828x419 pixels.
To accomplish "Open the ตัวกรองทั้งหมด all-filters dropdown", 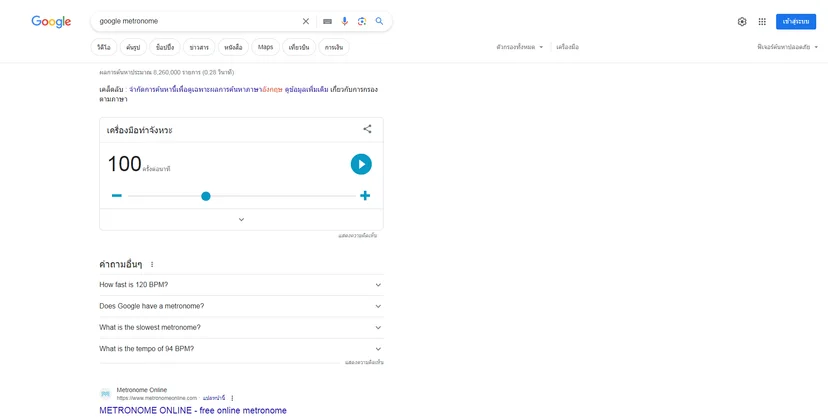I will tap(520, 47).
